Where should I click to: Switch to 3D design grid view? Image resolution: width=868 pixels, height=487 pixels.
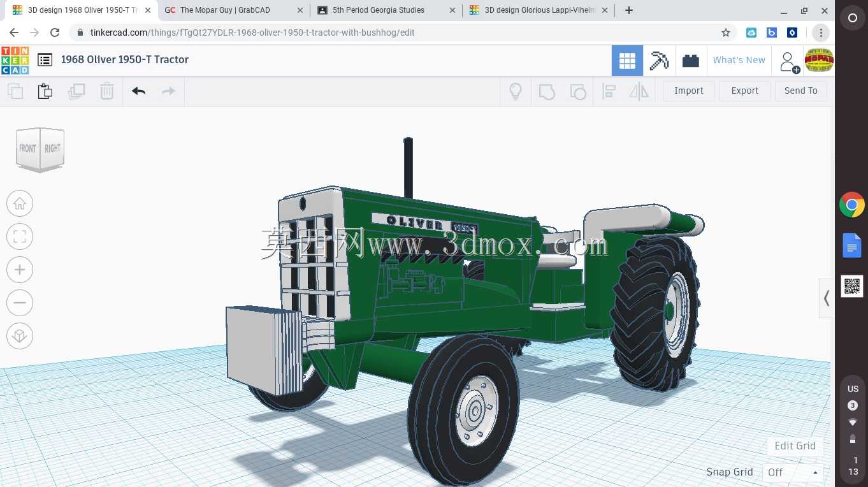[x=627, y=61]
